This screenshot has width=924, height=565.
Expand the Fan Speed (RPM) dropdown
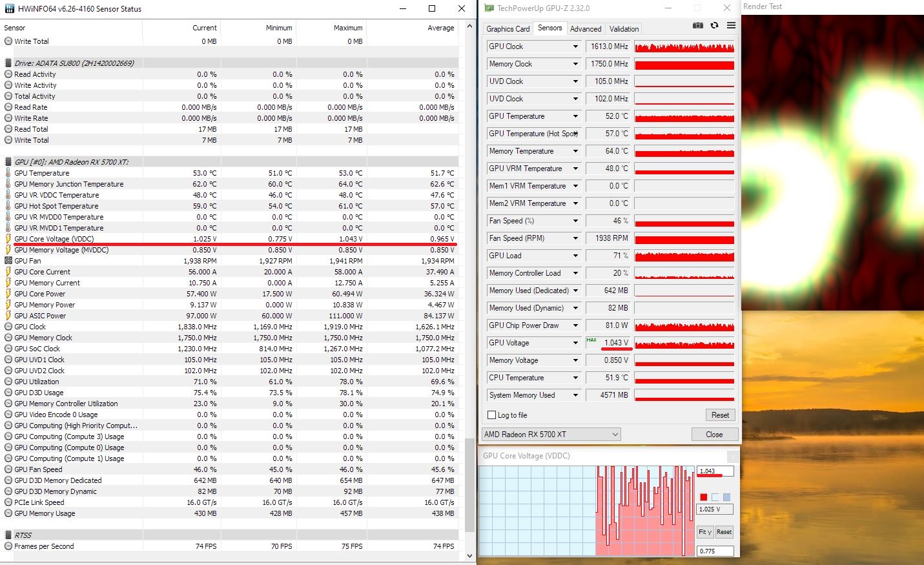[x=575, y=238]
